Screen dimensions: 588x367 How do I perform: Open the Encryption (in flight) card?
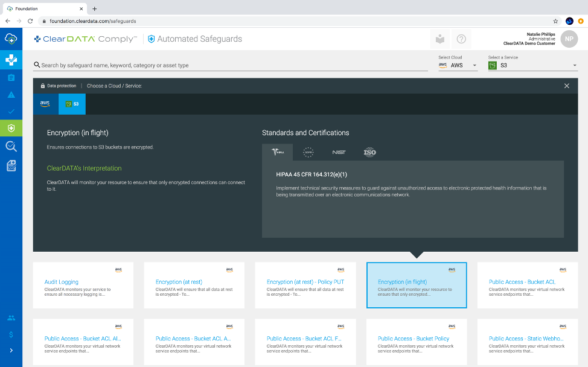[x=417, y=286]
